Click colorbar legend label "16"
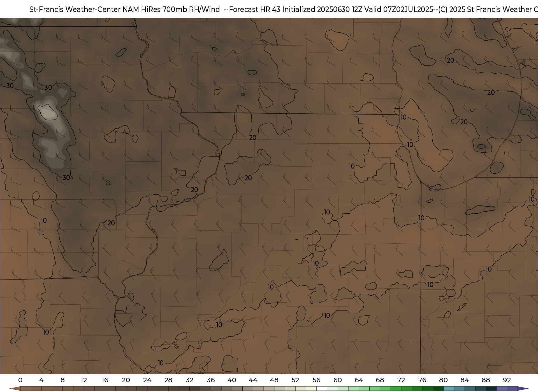This screenshot has height=392, width=538. pyautogui.click(x=105, y=380)
